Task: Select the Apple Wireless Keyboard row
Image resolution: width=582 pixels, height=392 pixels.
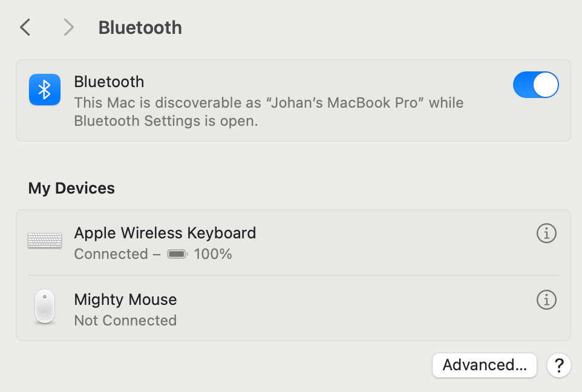Action: click(242, 242)
